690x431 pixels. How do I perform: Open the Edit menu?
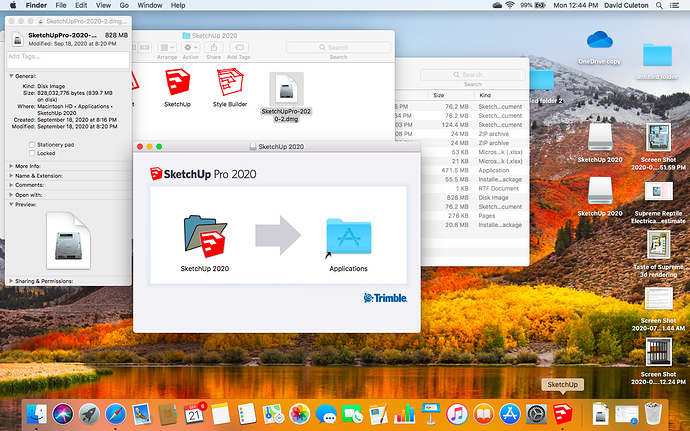pyautogui.click(x=81, y=5)
